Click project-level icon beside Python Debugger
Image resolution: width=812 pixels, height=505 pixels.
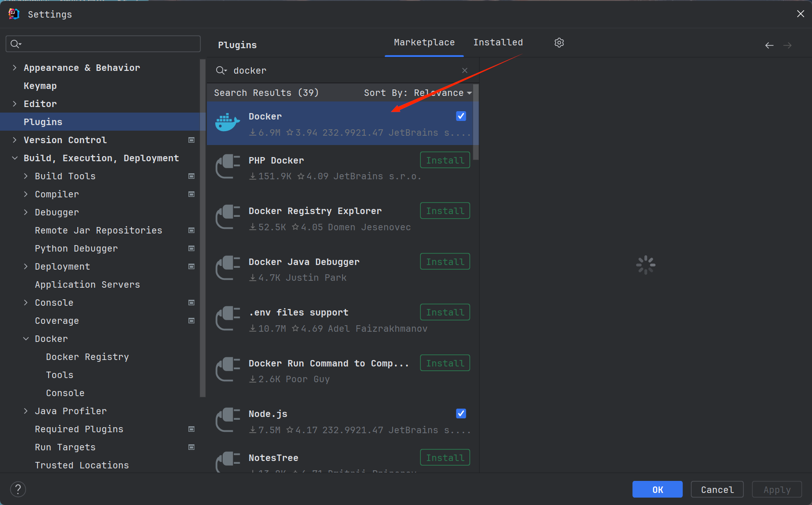pos(191,248)
